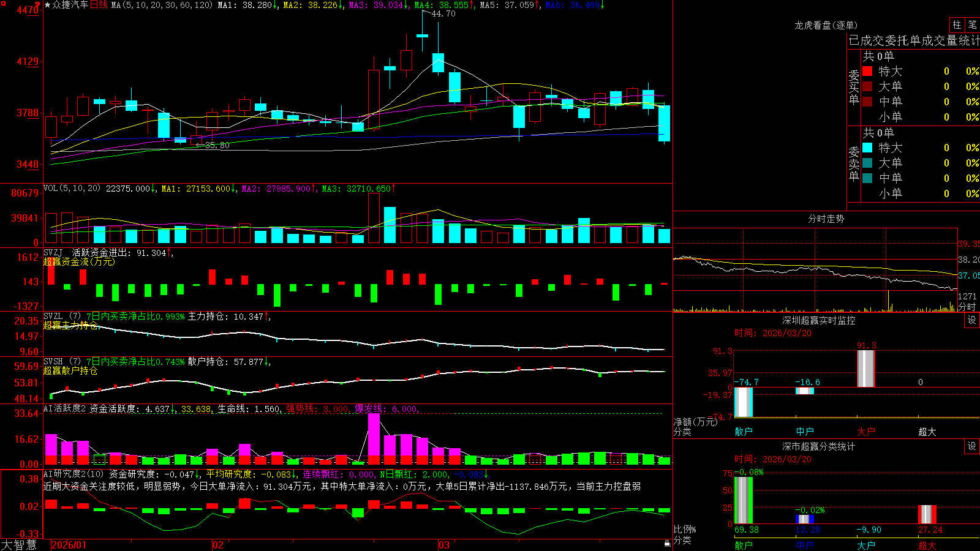Select 中户 category in 深圳超赢实时监控
This screenshot has height=551, width=980.
coord(805,432)
